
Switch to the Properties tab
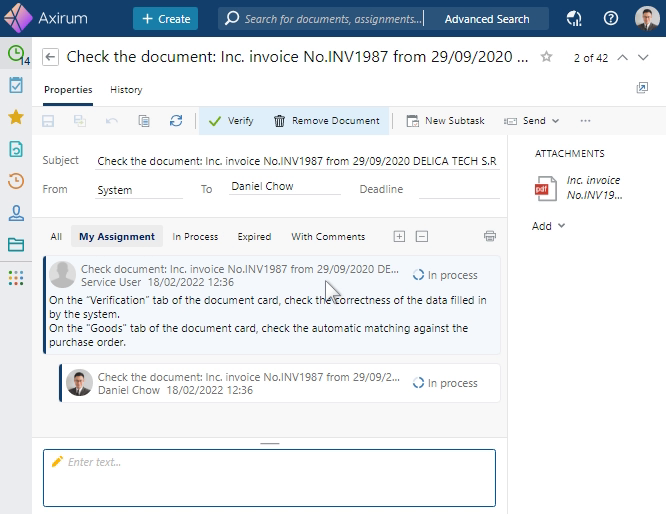pyautogui.click(x=68, y=90)
